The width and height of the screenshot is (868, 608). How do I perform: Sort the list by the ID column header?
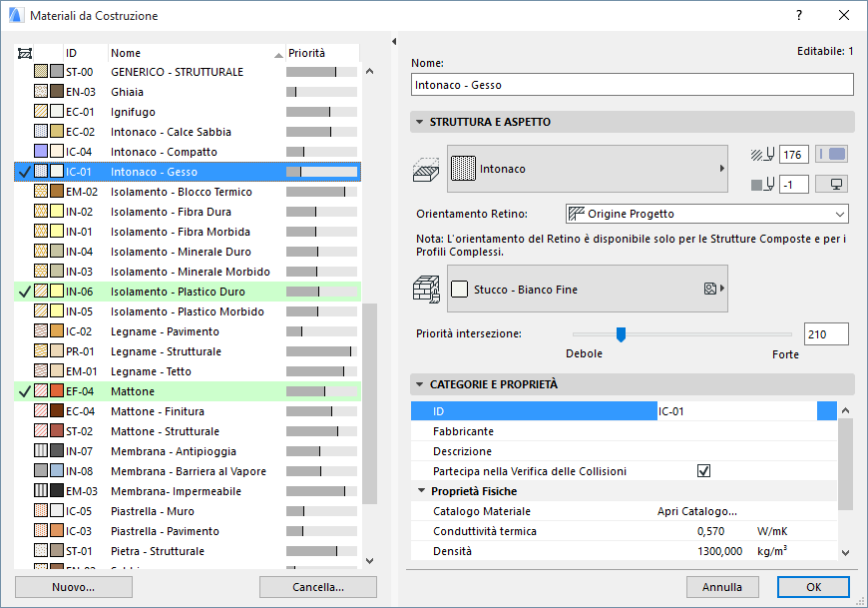pos(85,53)
